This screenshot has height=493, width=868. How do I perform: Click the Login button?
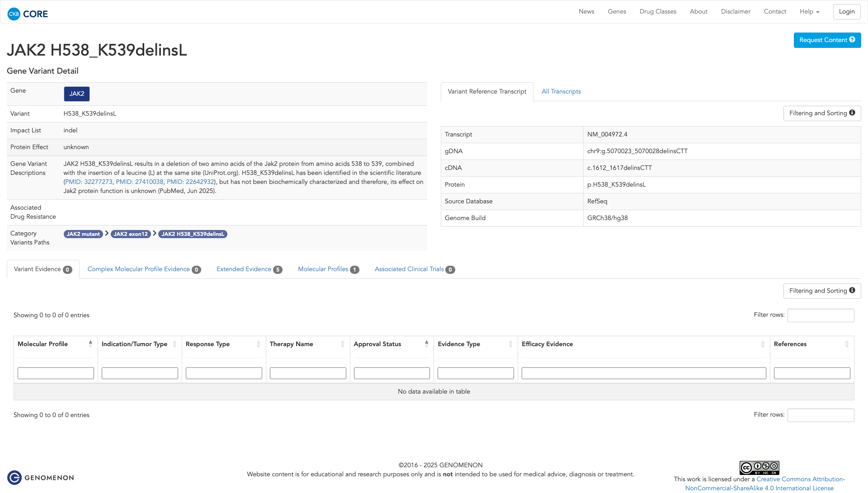(846, 12)
